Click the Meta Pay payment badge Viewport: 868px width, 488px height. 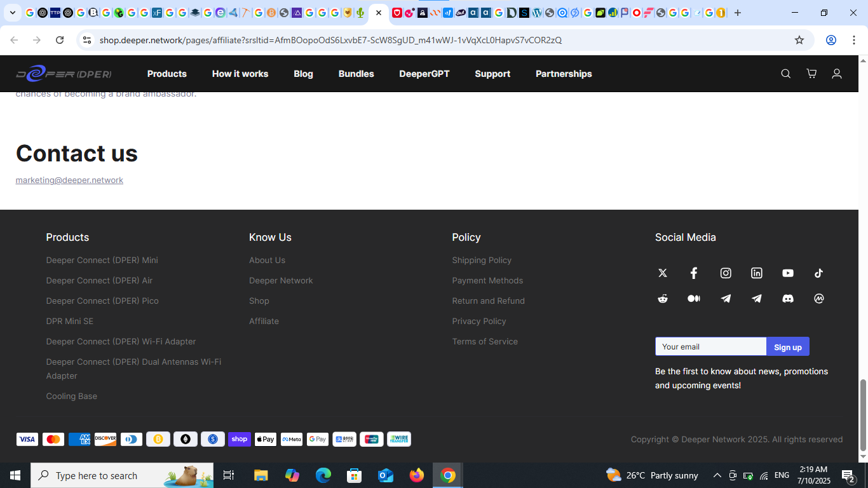coord(292,439)
